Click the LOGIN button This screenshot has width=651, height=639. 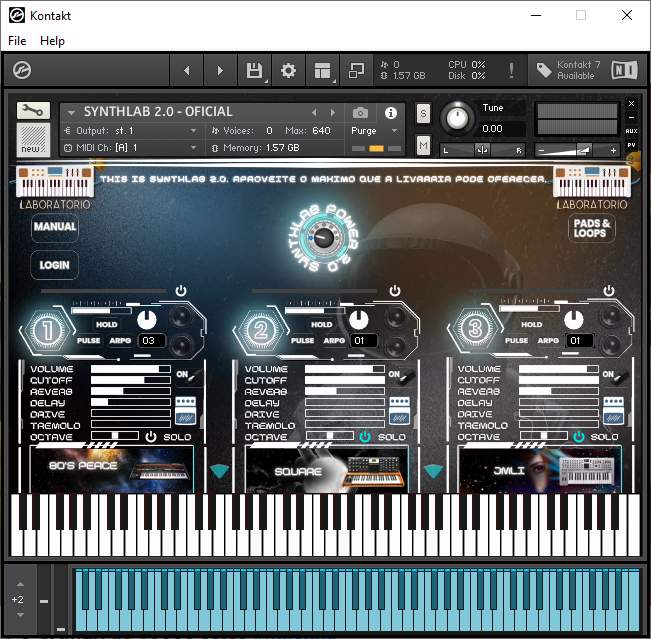click(x=54, y=265)
